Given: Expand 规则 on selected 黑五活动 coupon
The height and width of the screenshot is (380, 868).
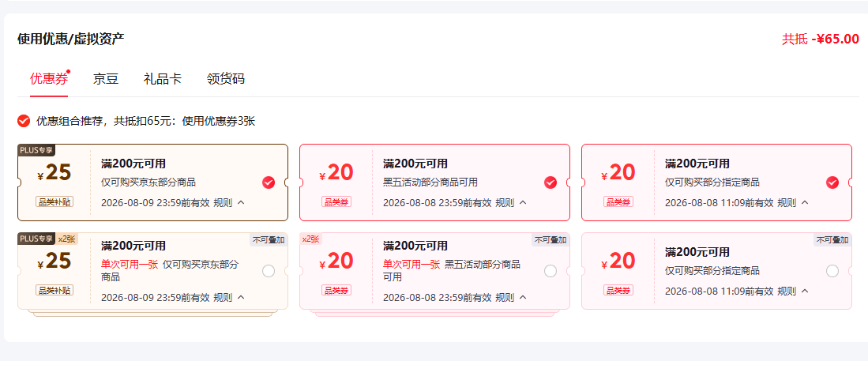Looking at the screenshot, I should pos(511,203).
